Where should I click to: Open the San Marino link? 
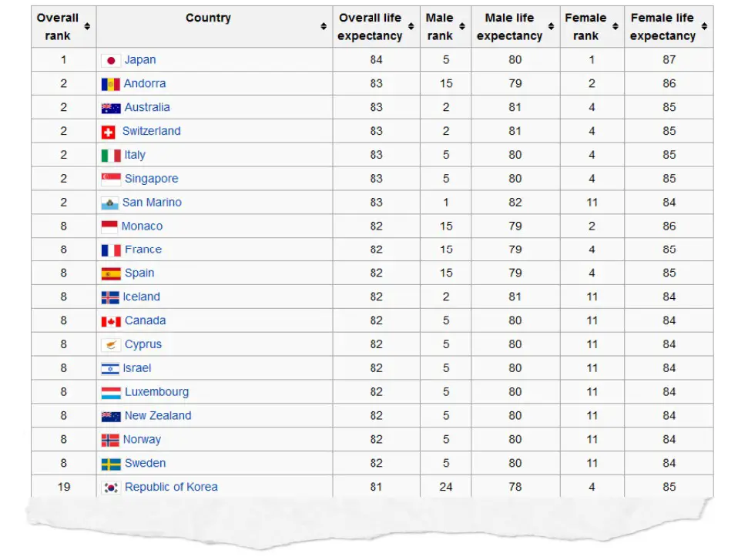click(x=152, y=203)
